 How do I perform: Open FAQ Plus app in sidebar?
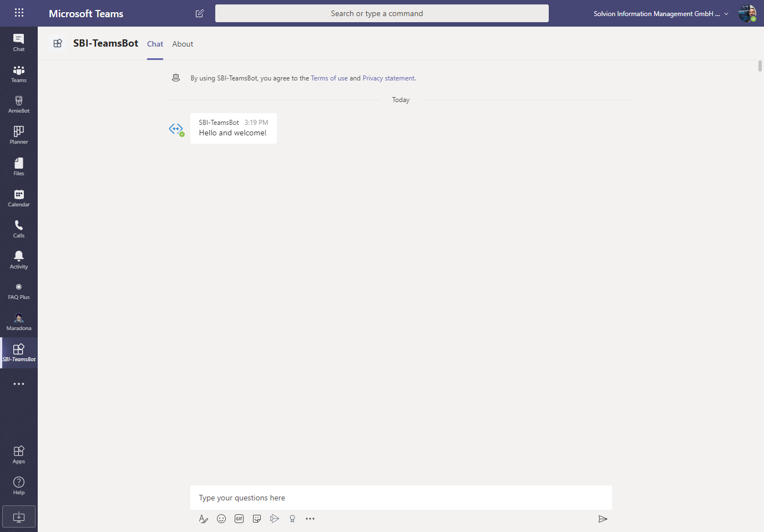(19, 291)
